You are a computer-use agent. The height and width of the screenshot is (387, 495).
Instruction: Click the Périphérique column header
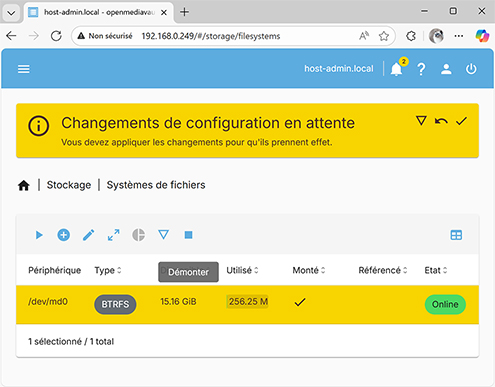tap(55, 270)
